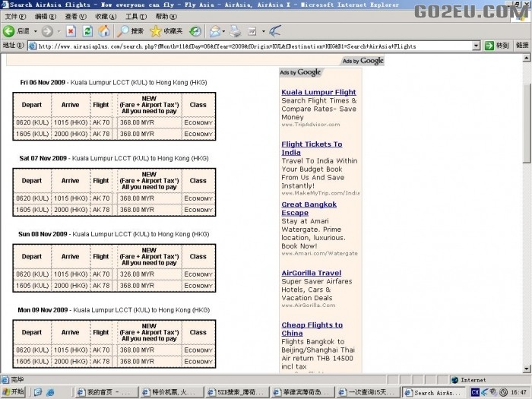Viewport: 532px width, 399px height.
Task: Print the page with printer icon
Action: (x=235, y=31)
